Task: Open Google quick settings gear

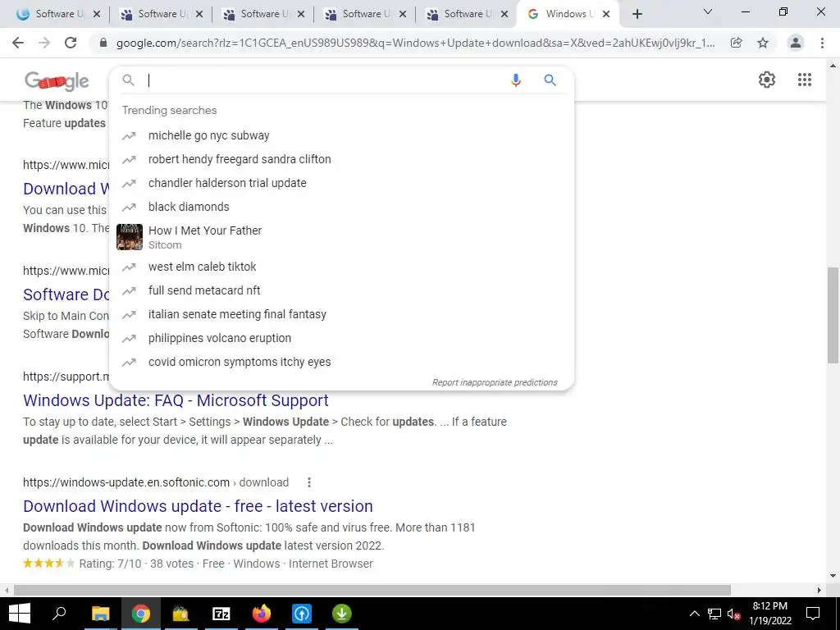Action: tap(767, 80)
